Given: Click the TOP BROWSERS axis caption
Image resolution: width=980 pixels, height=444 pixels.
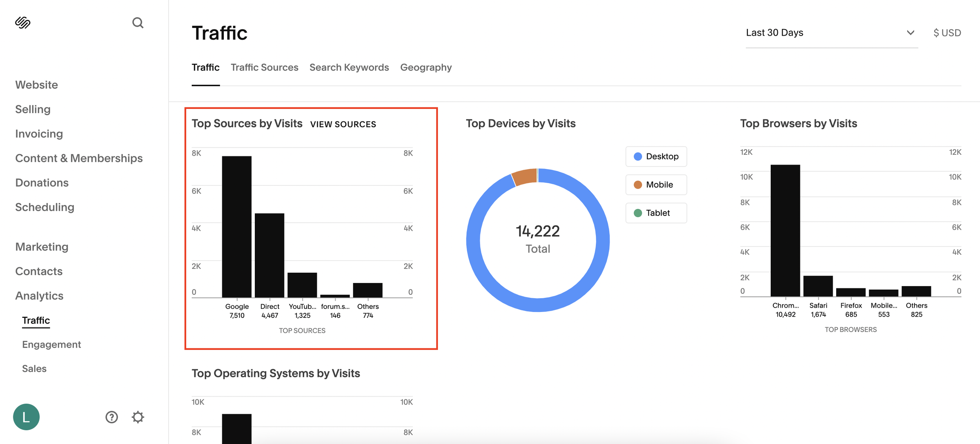Looking at the screenshot, I should [851, 330].
